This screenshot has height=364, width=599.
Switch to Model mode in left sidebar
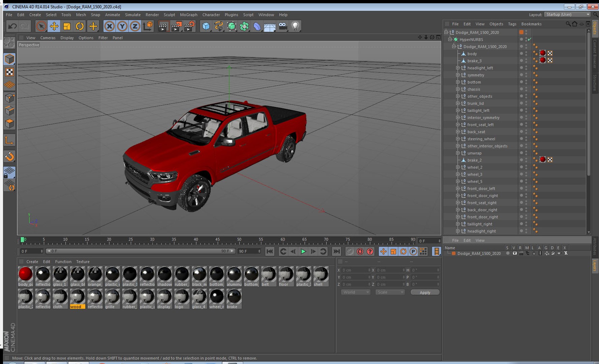9,59
